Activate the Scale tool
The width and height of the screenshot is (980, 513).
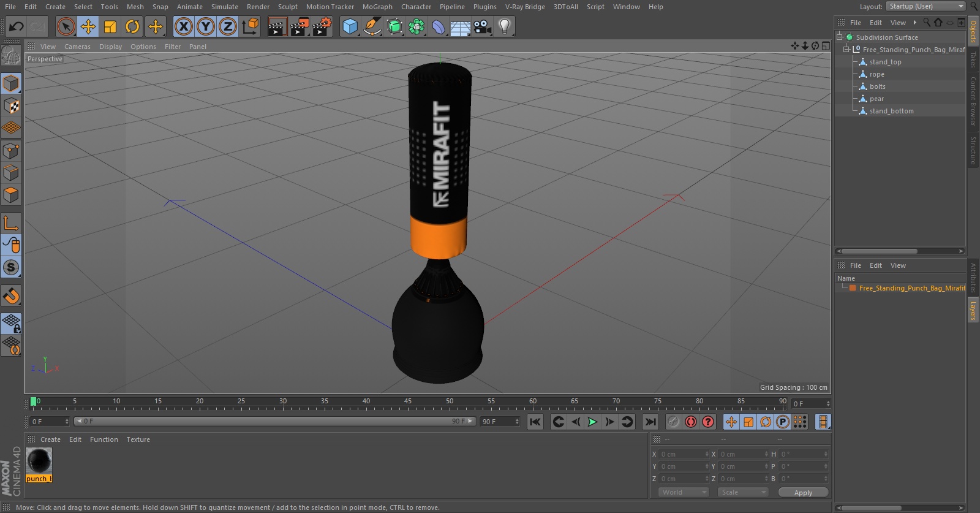click(110, 26)
